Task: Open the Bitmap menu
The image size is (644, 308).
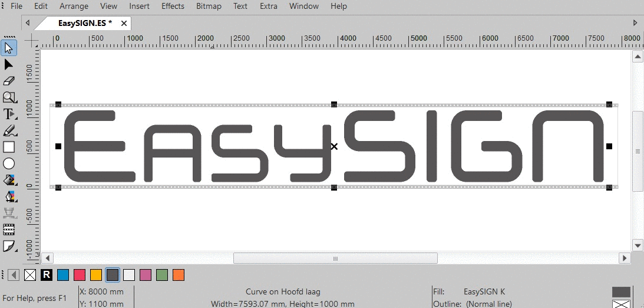Action: pos(209,6)
